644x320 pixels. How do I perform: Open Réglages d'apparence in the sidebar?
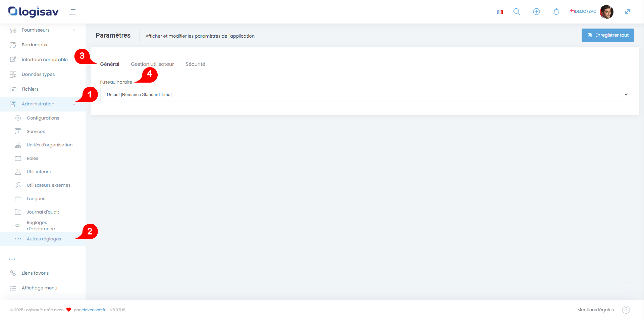click(x=41, y=226)
